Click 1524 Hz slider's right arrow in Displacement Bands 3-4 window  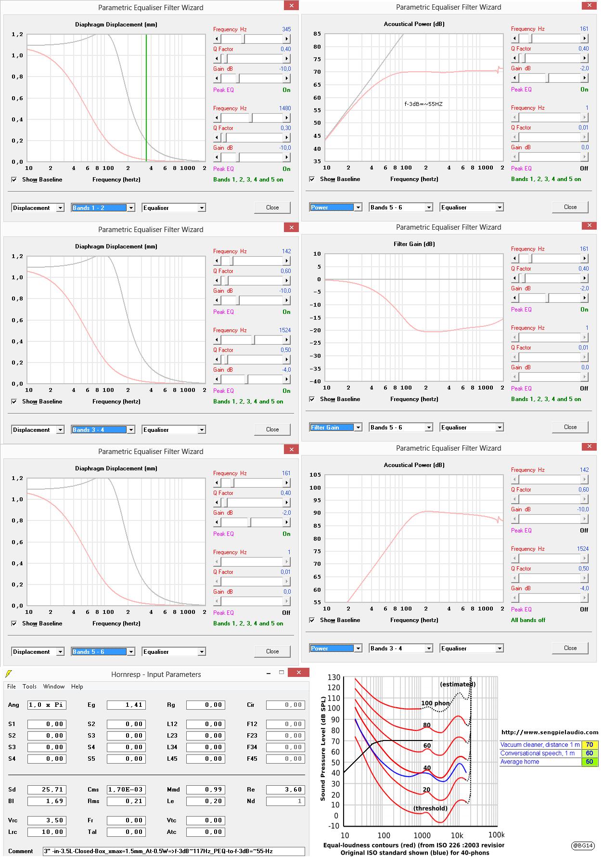tap(287, 340)
